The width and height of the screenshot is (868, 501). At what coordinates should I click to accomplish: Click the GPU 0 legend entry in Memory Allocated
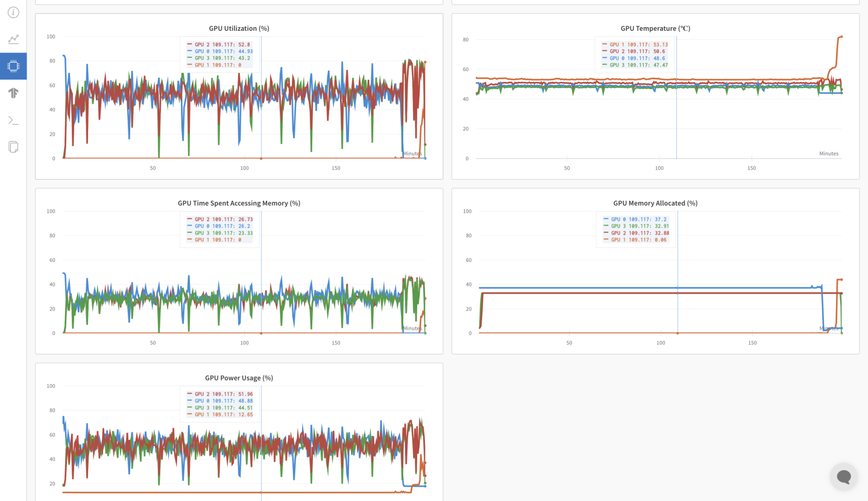point(635,219)
